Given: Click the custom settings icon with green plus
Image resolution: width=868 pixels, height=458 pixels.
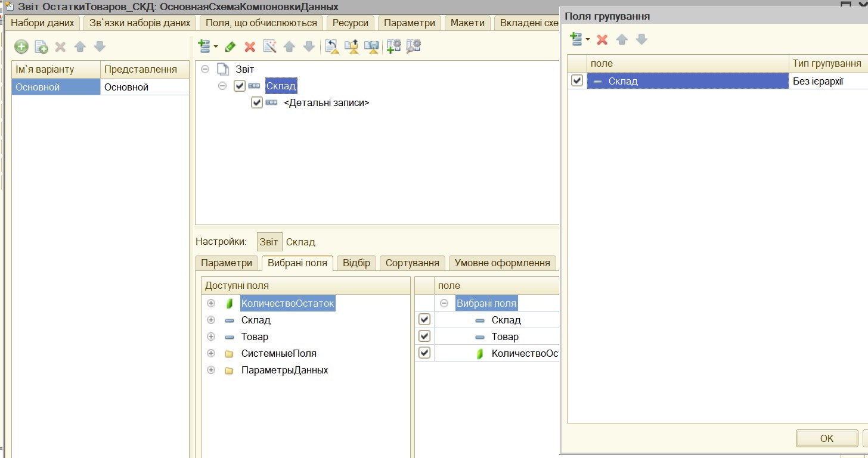Looking at the screenshot, I should coord(394,46).
